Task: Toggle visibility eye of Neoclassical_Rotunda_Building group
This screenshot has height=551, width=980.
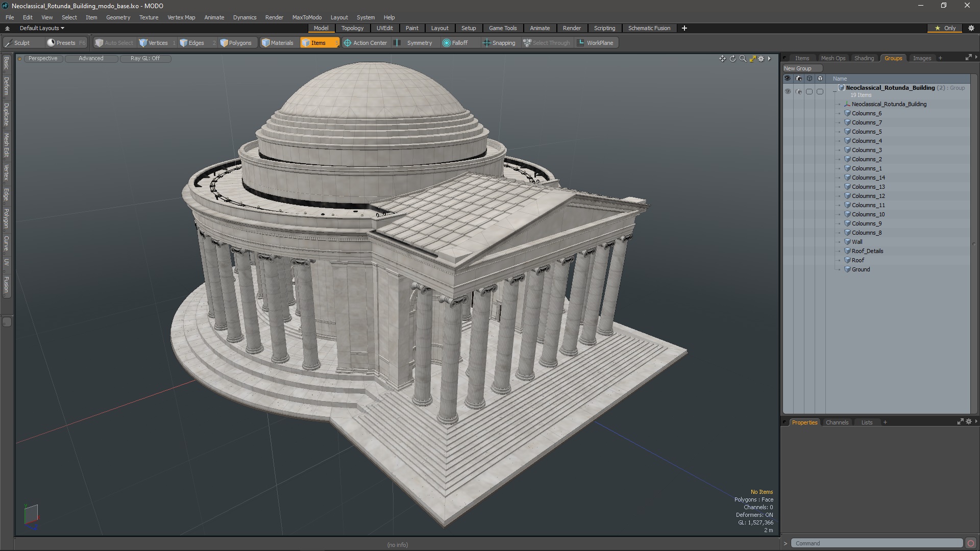Action: 788,91
